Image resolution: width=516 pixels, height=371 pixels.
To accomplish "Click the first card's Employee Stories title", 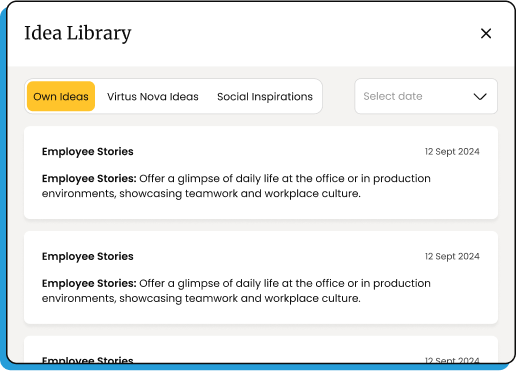I will (x=88, y=152).
